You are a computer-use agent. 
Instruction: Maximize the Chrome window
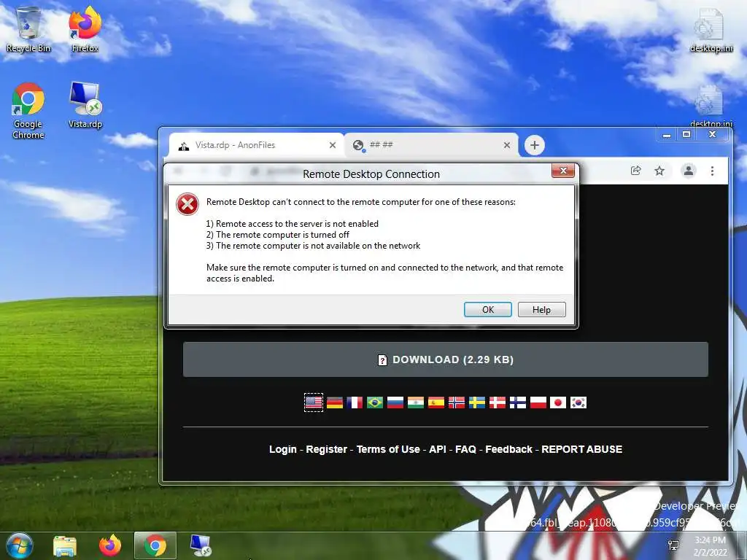click(686, 135)
